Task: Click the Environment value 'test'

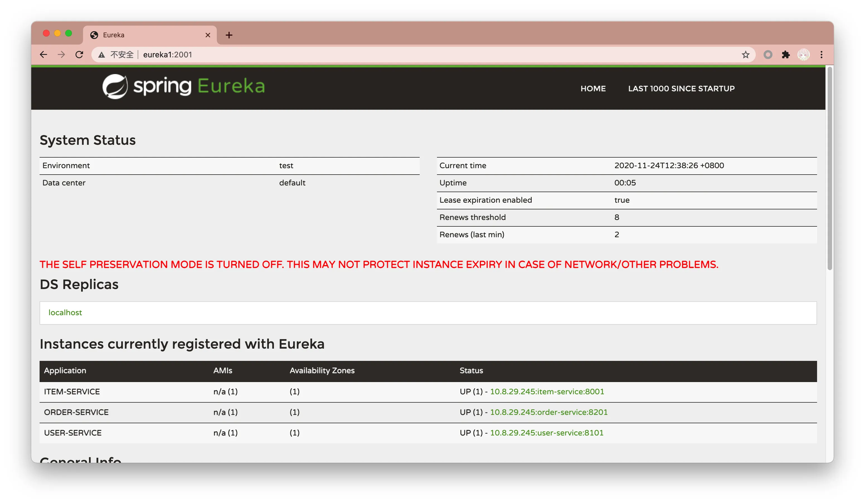Action: pos(286,166)
